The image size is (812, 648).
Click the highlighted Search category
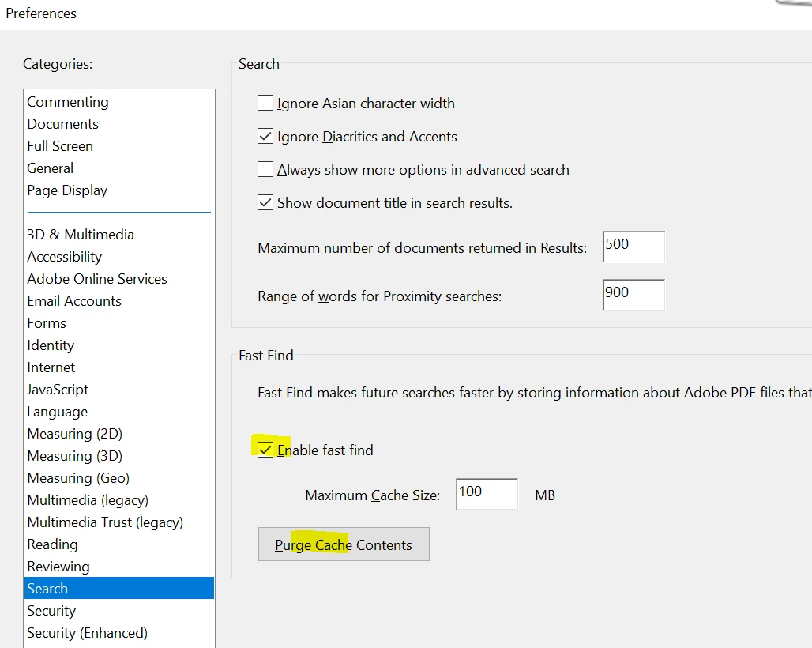tap(119, 589)
